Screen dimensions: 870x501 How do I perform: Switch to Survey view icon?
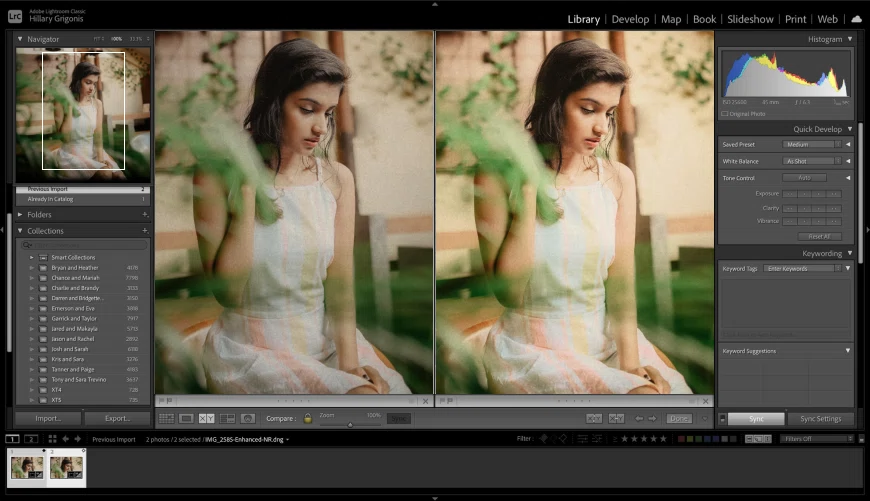[x=227, y=418]
